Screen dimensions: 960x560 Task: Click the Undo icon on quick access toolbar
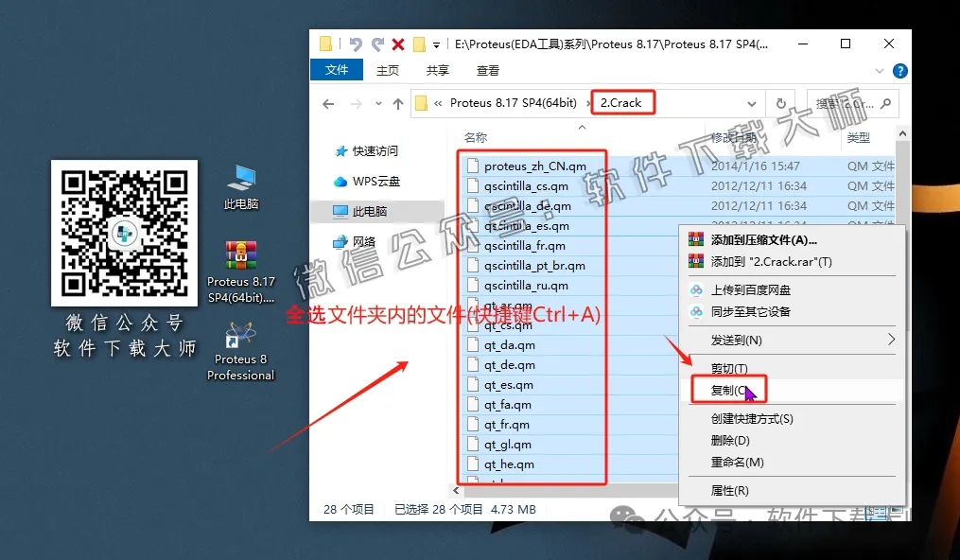click(x=356, y=43)
